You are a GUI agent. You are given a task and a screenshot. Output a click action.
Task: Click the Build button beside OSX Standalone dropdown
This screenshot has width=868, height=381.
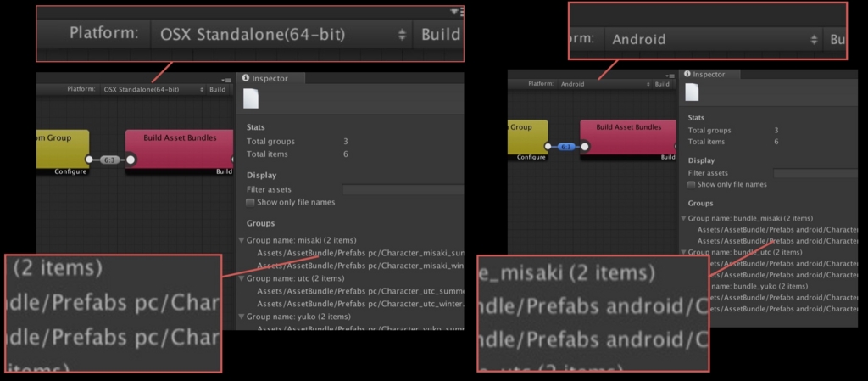coord(218,89)
